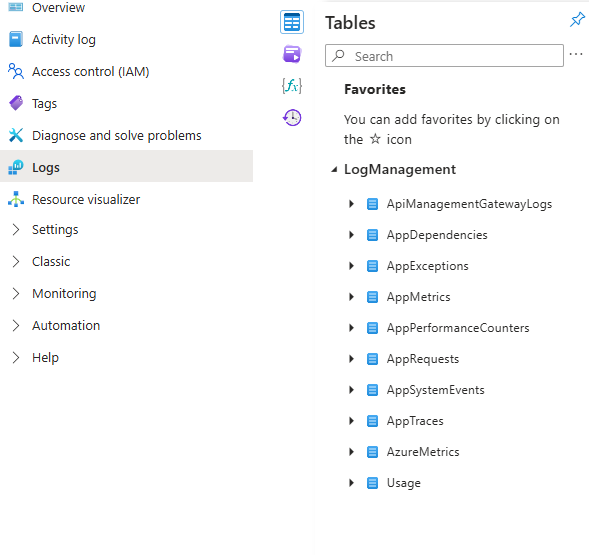Open Access control (IAM)

point(91,71)
